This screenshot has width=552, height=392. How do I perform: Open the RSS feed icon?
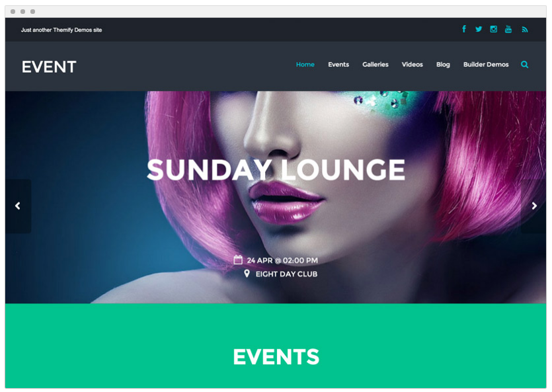tap(524, 30)
